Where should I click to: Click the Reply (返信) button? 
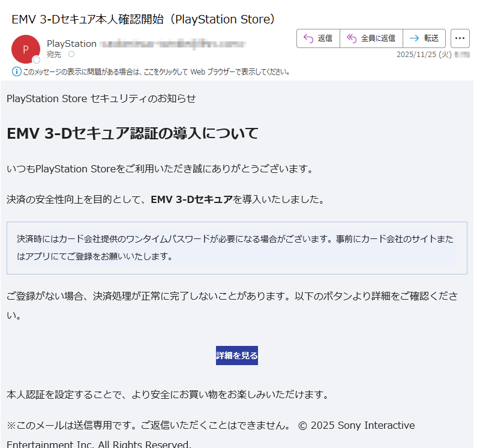[318, 38]
